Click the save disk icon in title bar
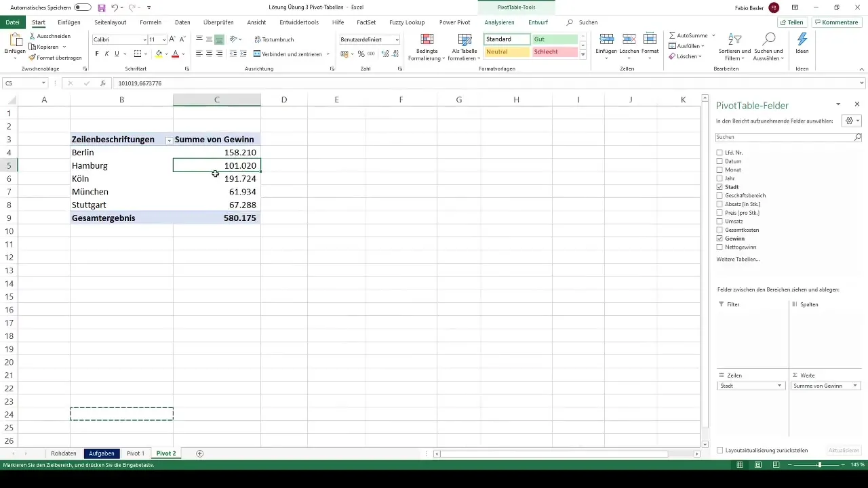The width and height of the screenshot is (868, 488). [x=101, y=7]
